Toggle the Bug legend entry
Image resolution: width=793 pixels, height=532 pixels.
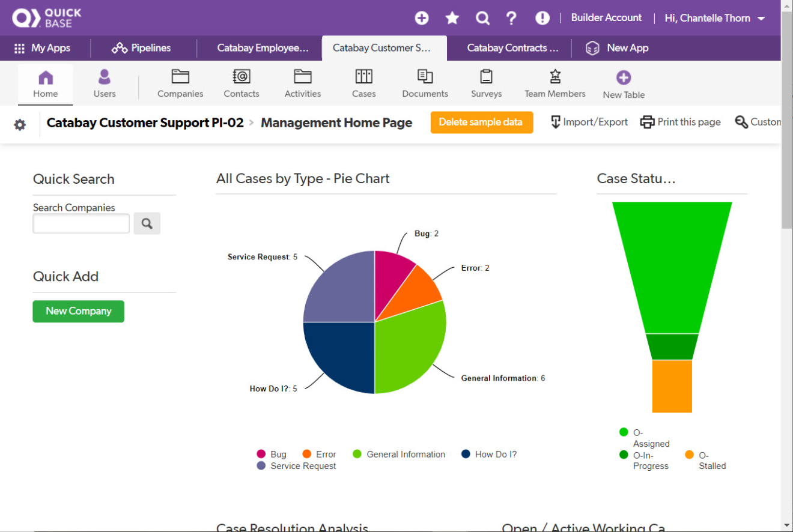point(271,455)
